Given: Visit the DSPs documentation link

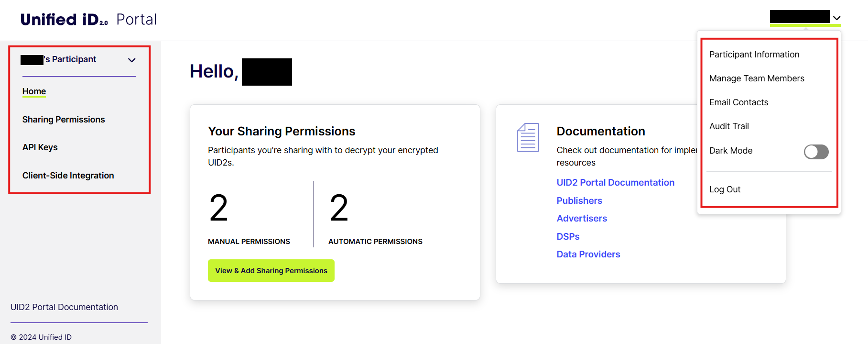Looking at the screenshot, I should coord(568,237).
